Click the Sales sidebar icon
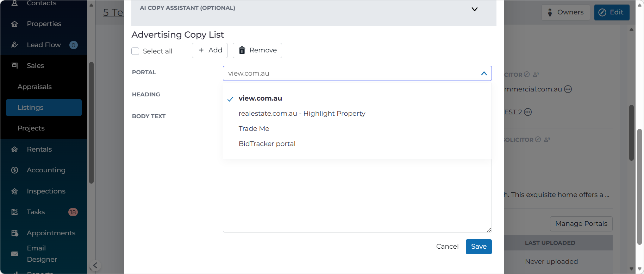644x274 pixels. 14,65
